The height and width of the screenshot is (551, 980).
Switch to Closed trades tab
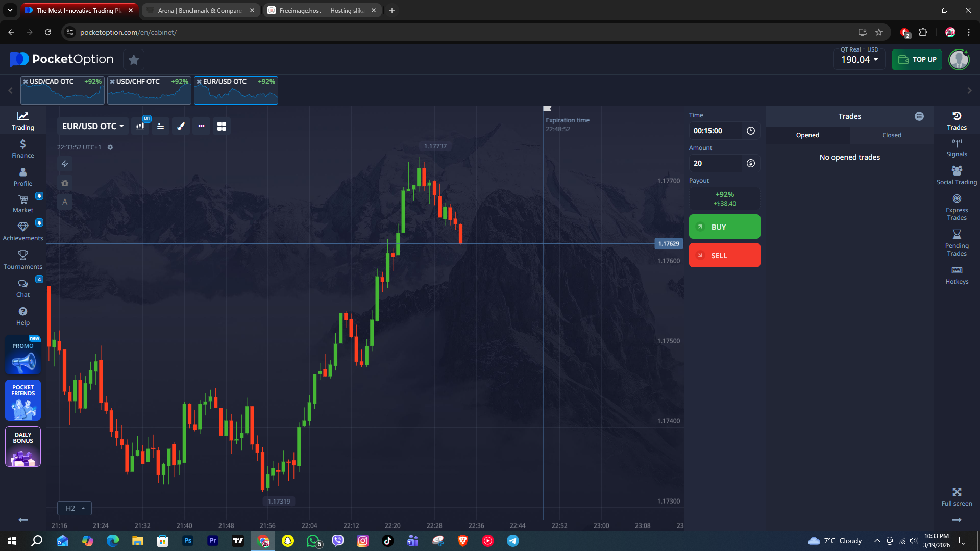point(891,135)
